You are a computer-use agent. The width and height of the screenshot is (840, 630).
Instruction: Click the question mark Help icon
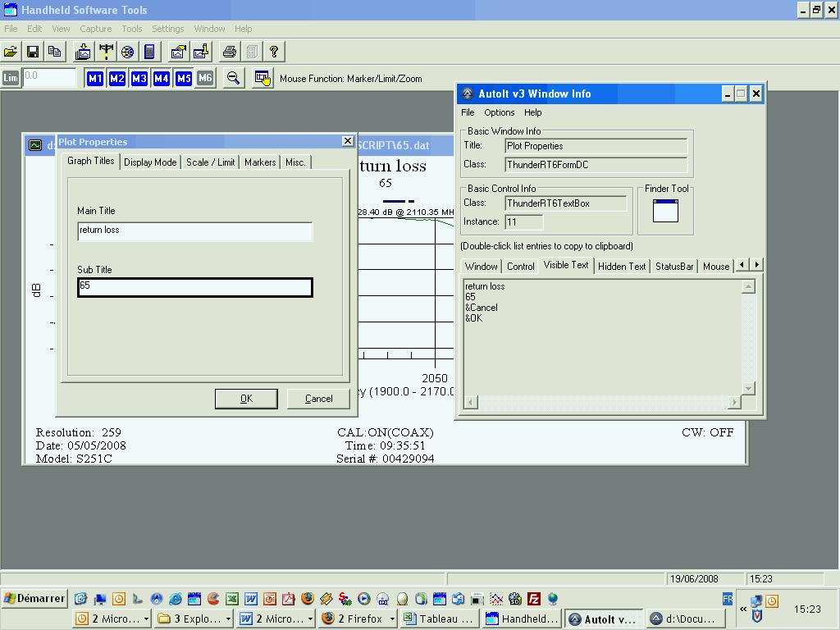pos(274,52)
